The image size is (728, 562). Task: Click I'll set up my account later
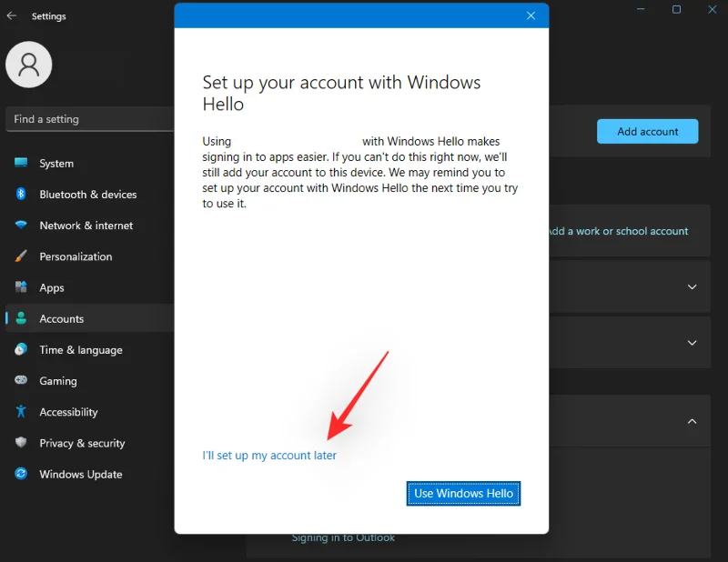[x=269, y=456]
